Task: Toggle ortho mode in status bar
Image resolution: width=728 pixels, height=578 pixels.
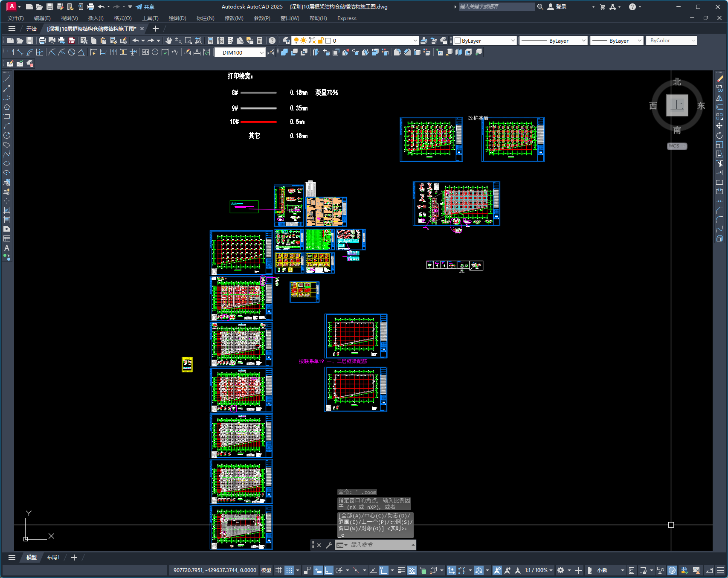Action: click(329, 570)
